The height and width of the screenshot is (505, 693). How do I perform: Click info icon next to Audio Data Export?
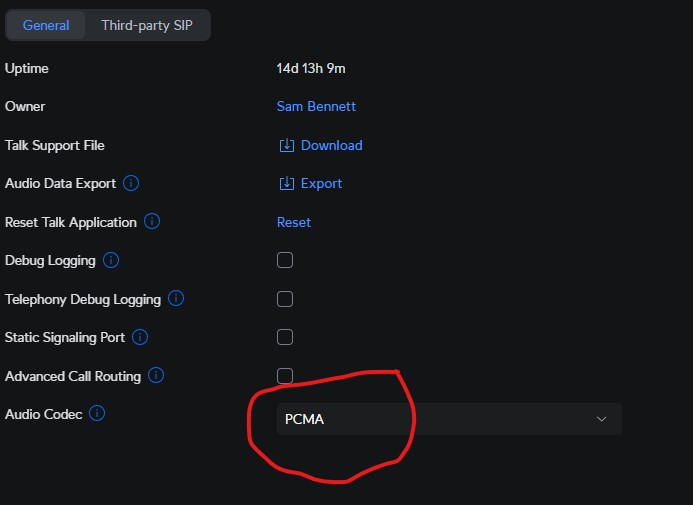pos(131,183)
